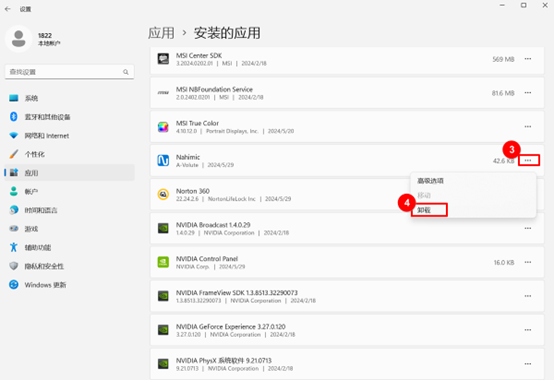Click the back arrow in Settings
Image resolution: width=554 pixels, height=380 pixels.
pos(8,9)
